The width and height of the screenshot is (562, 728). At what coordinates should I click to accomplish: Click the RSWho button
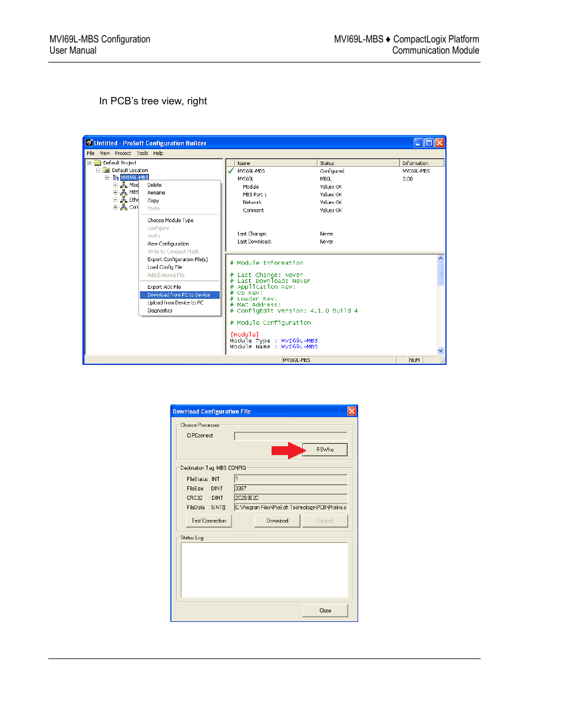pos(325,450)
